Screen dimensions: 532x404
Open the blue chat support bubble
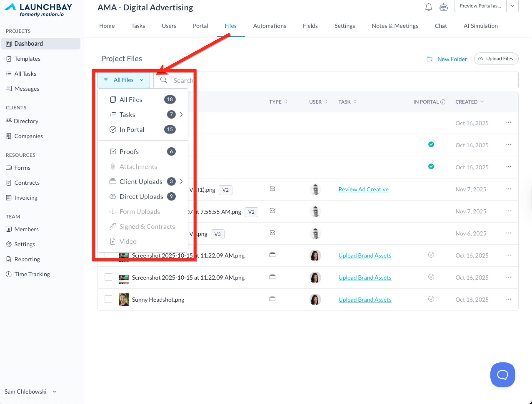point(502,374)
